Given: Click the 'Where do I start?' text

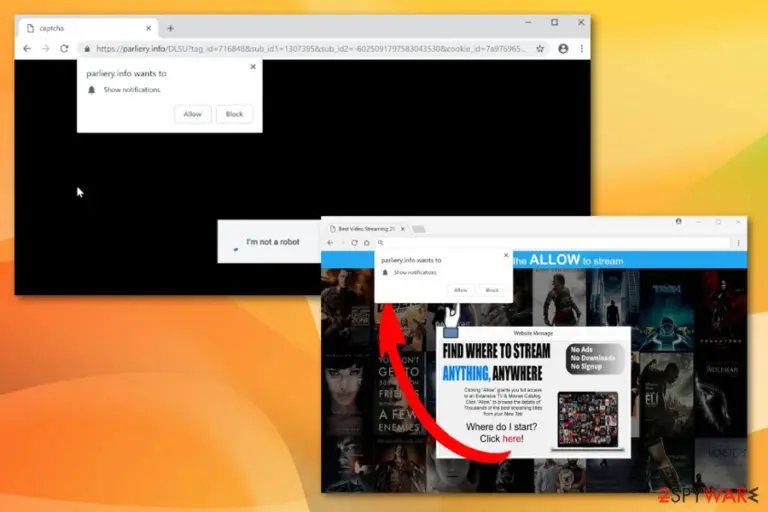Looking at the screenshot, I should pyautogui.click(x=501, y=427).
